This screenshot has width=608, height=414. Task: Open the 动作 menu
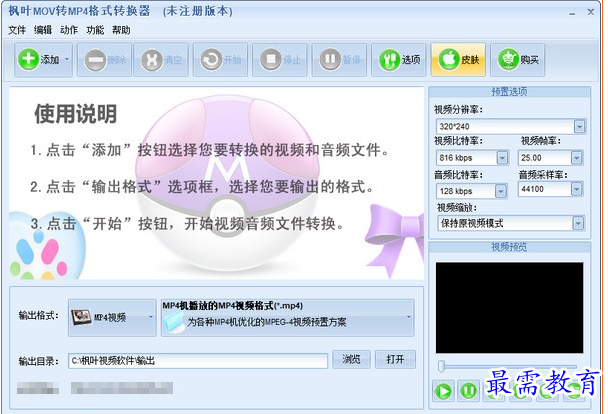pyautogui.click(x=69, y=30)
